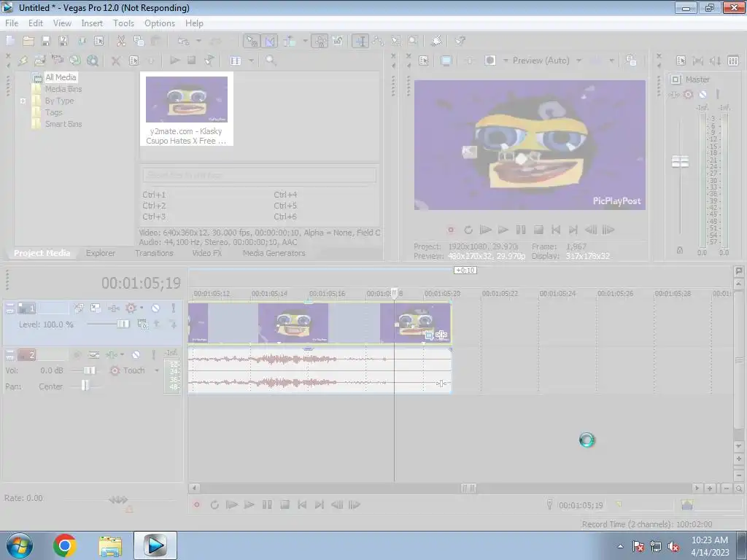
Task: Adjust the Master volume fader
Action: 680,162
